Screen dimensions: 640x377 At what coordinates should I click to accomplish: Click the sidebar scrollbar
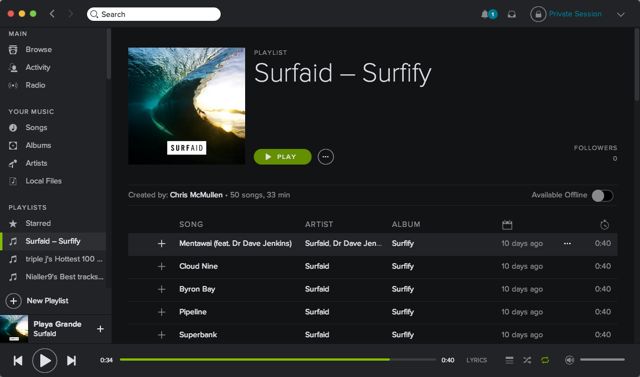(x=109, y=53)
